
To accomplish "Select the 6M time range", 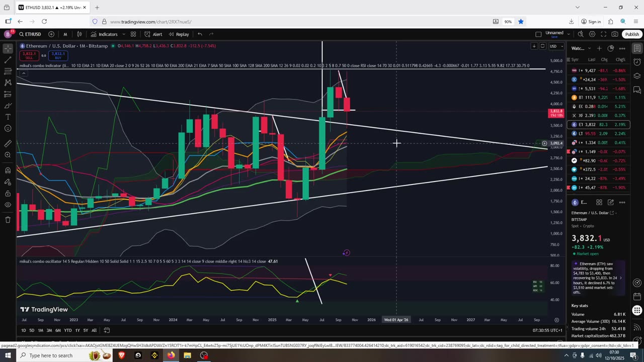I will (58, 330).
